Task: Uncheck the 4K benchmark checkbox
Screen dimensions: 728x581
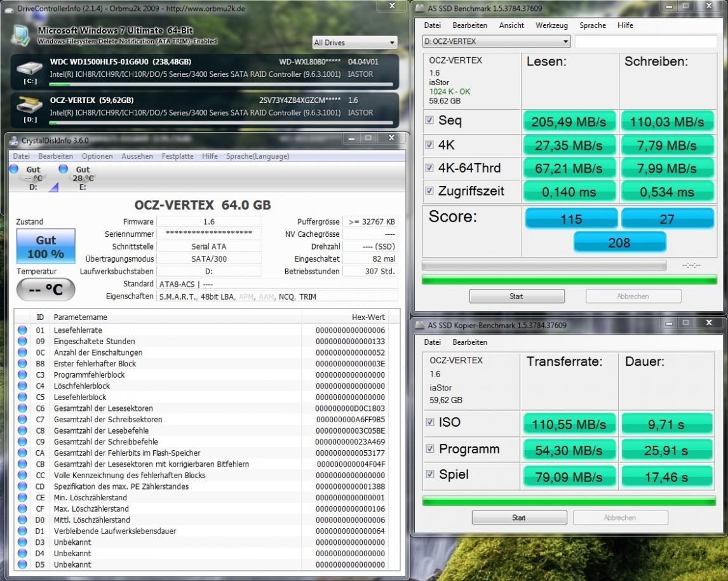Action: (429, 145)
